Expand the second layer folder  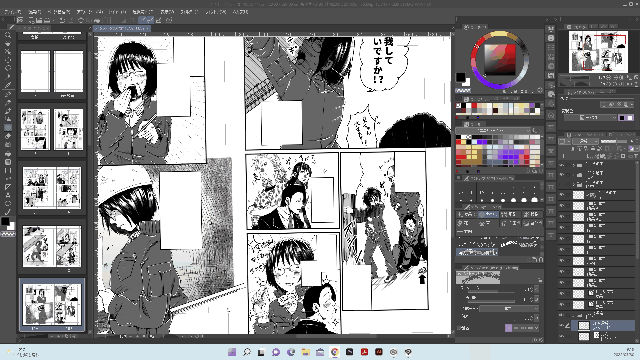pos(574,175)
